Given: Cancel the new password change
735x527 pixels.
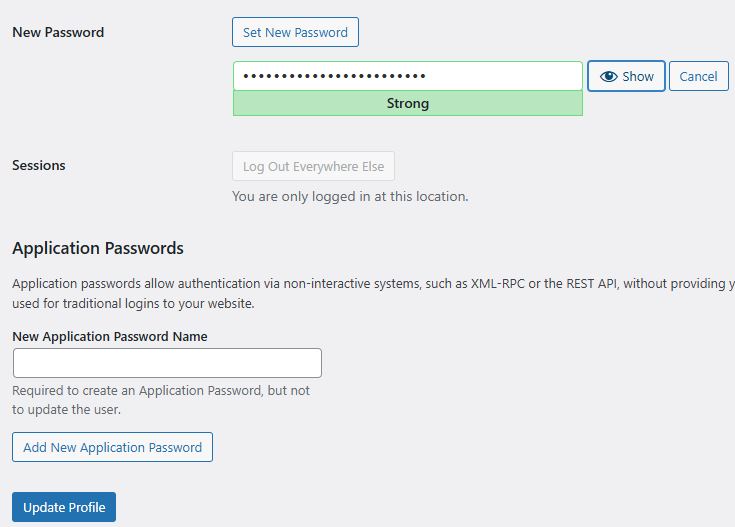Looking at the screenshot, I should pyautogui.click(x=698, y=76).
